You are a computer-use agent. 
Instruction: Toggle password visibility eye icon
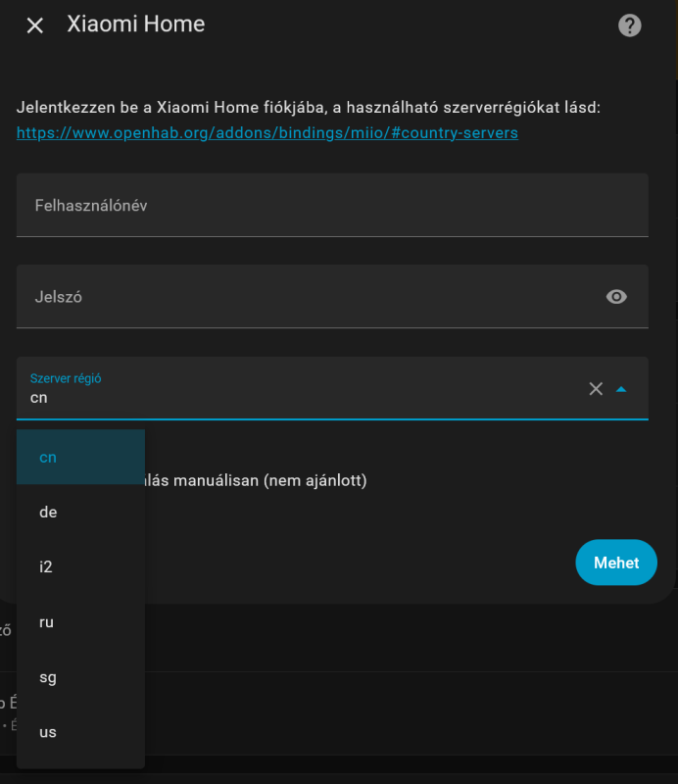(616, 297)
